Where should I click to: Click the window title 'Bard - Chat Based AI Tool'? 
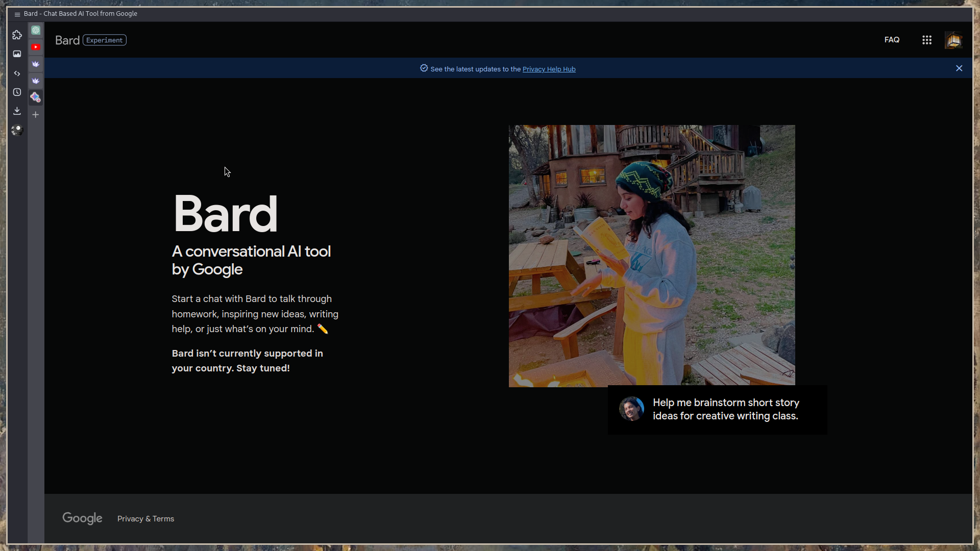[x=81, y=14]
